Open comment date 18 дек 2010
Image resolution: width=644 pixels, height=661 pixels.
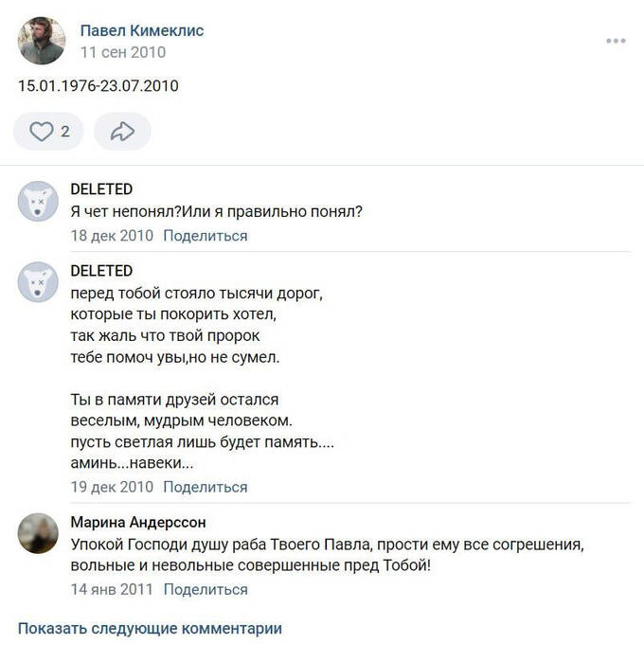(x=112, y=236)
